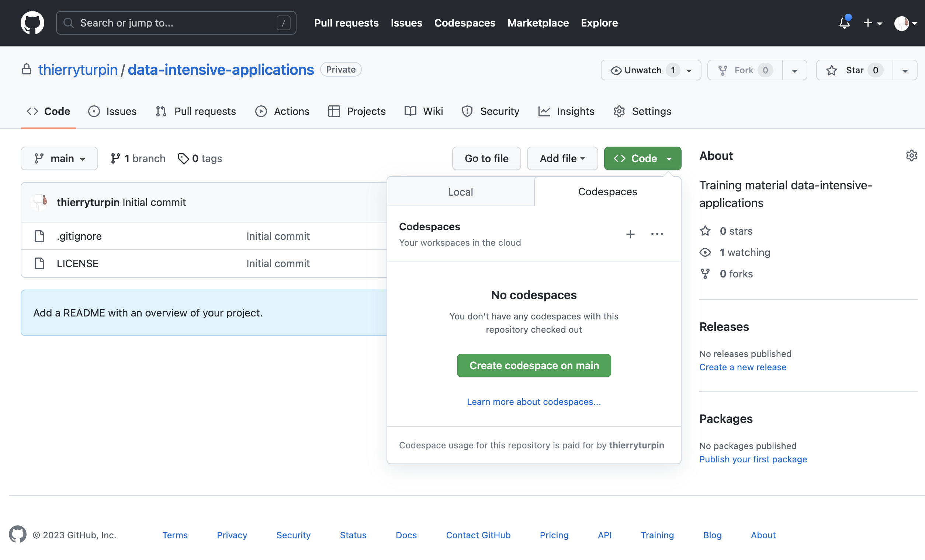The height and width of the screenshot is (560, 925).
Task: Focus the Search or jump to field
Action: [176, 23]
